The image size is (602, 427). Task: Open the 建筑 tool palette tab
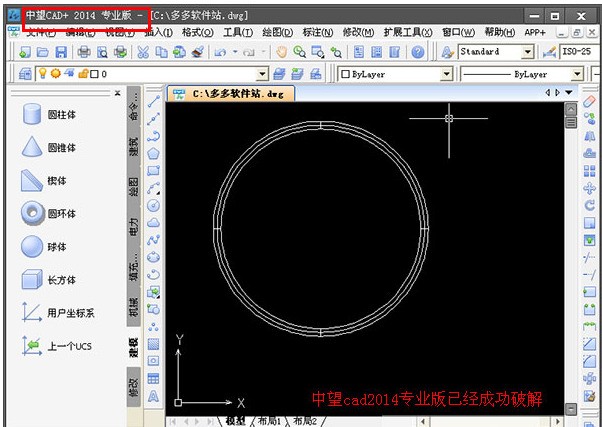pyautogui.click(x=134, y=147)
